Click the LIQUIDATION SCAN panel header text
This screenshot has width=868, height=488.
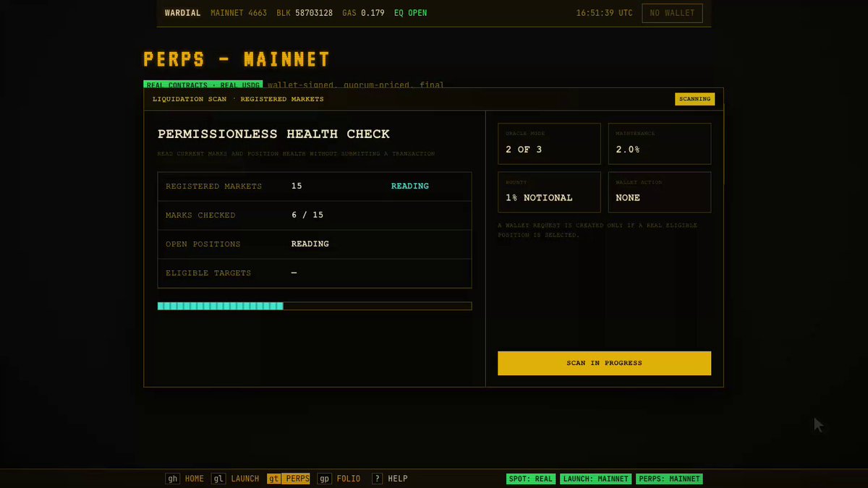238,99
